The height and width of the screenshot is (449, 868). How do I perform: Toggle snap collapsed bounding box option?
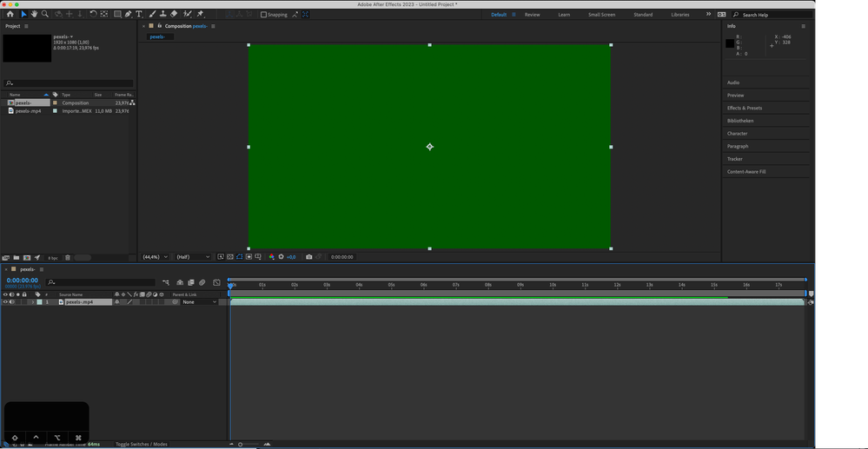click(x=305, y=15)
